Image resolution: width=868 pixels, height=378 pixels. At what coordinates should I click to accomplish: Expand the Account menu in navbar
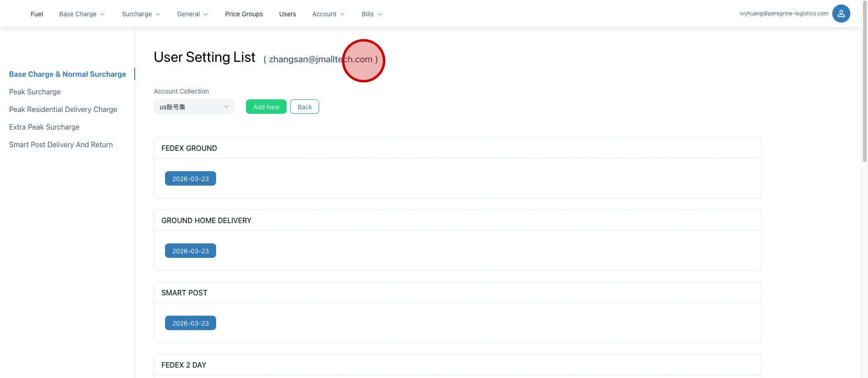click(328, 14)
